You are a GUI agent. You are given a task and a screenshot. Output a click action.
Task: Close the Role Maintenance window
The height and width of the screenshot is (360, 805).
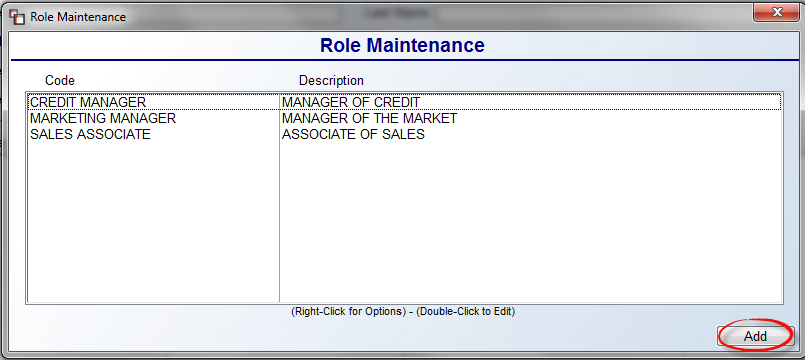(x=777, y=12)
